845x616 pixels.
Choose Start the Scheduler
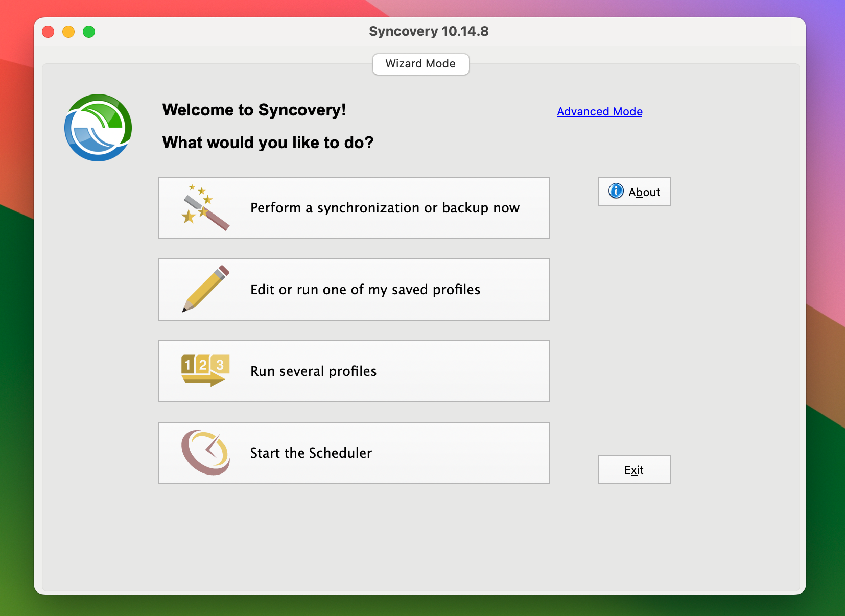[x=354, y=453]
